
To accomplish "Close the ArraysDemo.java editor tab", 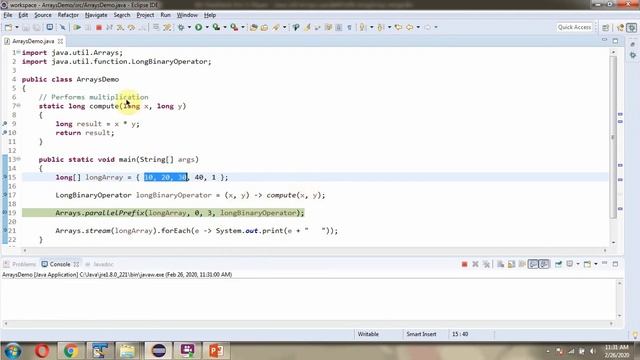I will [60, 41].
